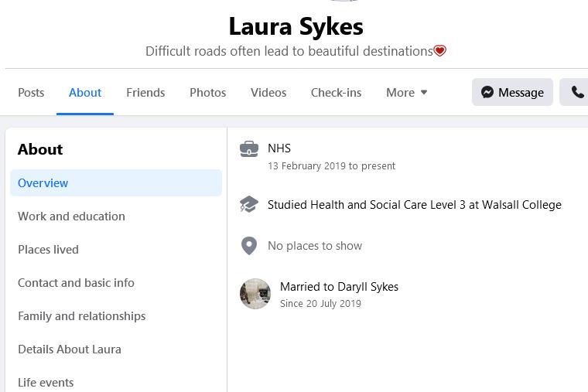Open Work and education section
Viewport: 588px width, 392px height.
coord(71,216)
